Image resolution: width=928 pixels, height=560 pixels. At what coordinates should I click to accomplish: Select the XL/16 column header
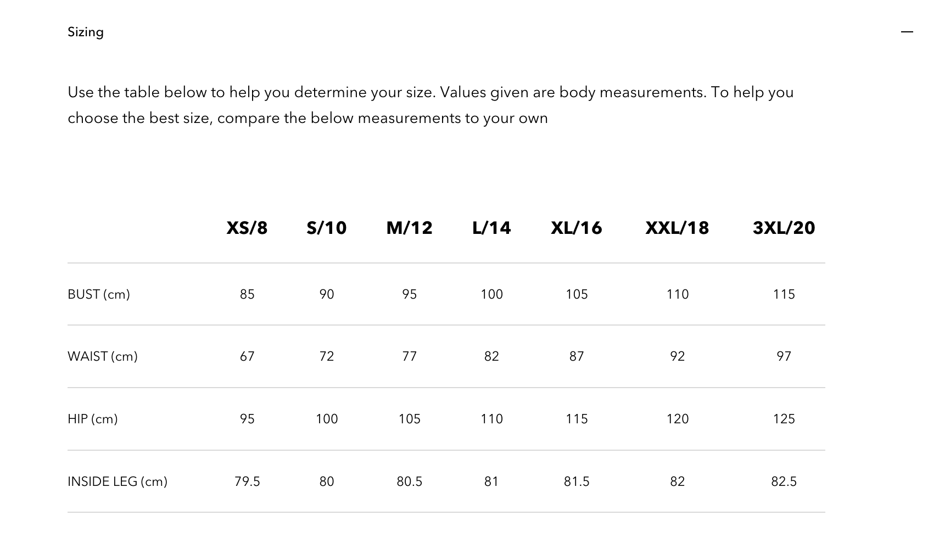tap(577, 228)
